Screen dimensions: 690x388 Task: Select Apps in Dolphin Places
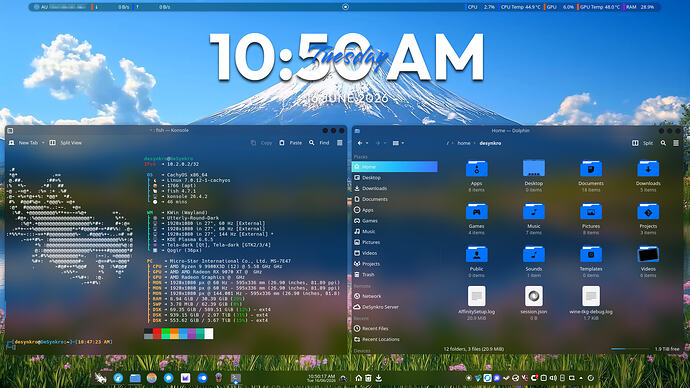click(x=395, y=210)
